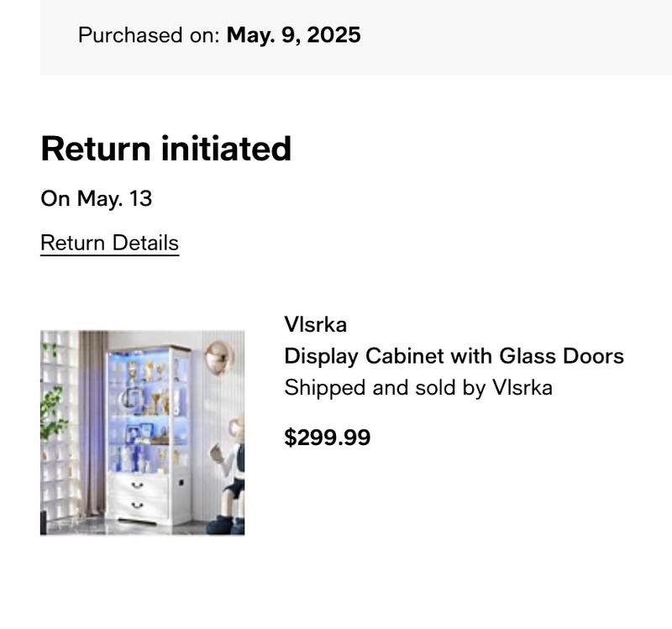Click the $299.99 price

click(328, 438)
